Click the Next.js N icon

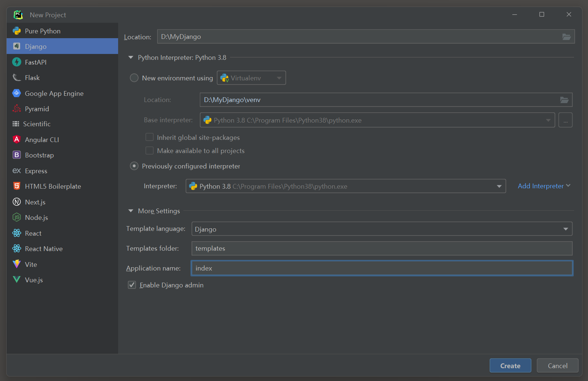tap(17, 202)
